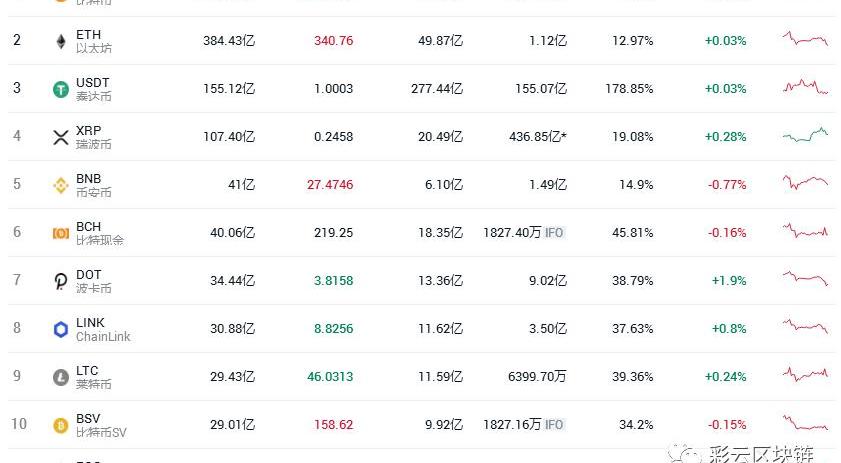Select the BSV row rank number 10

pyautogui.click(x=18, y=424)
